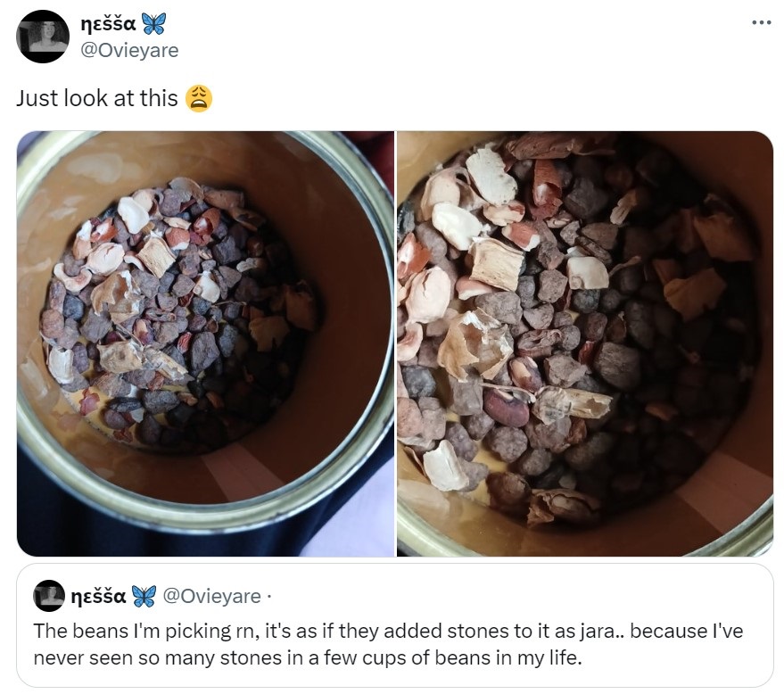Screen dimensions: 784x694
Task: Click the butterfly emoji beside the top display name
Action: (x=154, y=23)
